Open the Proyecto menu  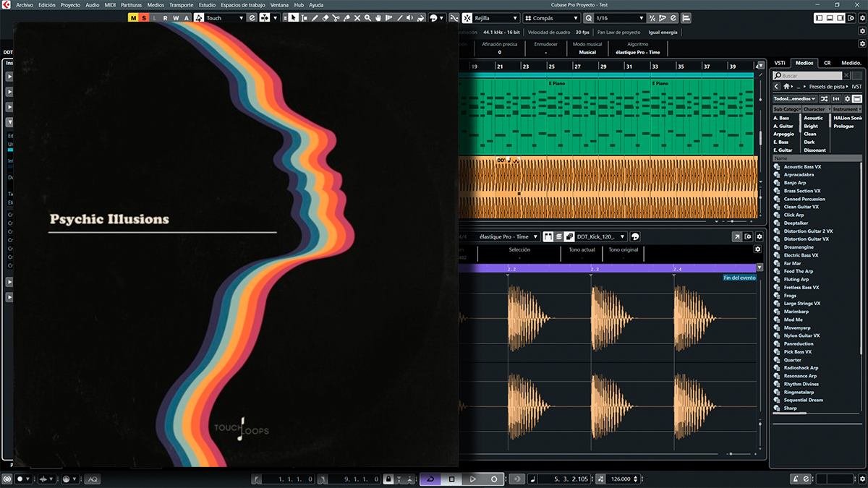pyautogui.click(x=70, y=4)
